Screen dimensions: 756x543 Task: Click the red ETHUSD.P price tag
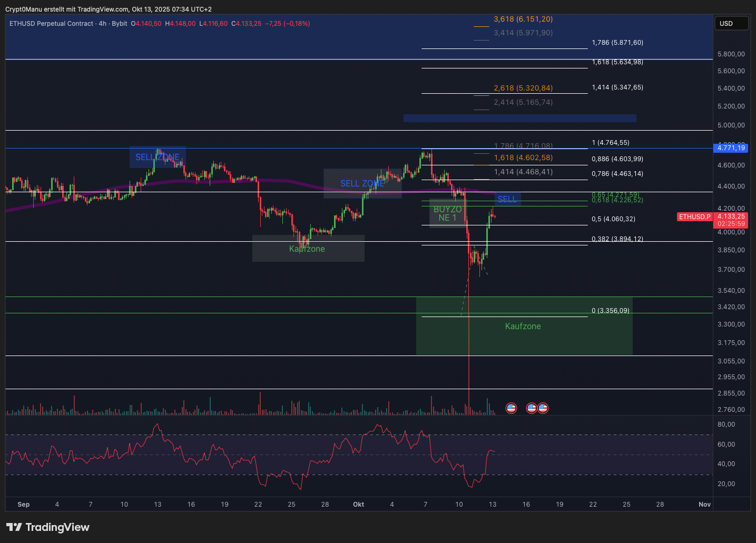coord(694,217)
